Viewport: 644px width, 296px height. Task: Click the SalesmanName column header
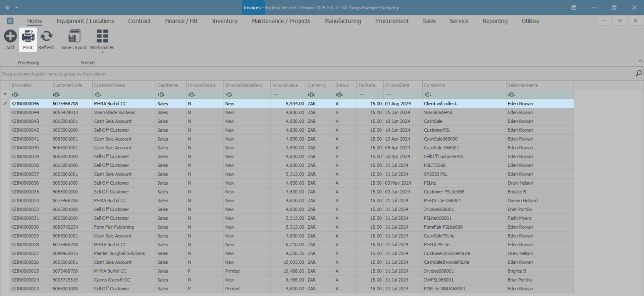[540, 85]
